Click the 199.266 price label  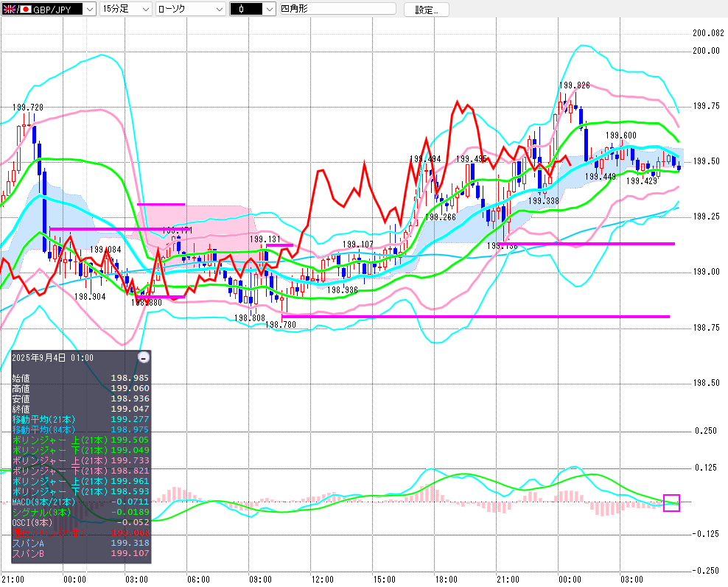[441, 217]
